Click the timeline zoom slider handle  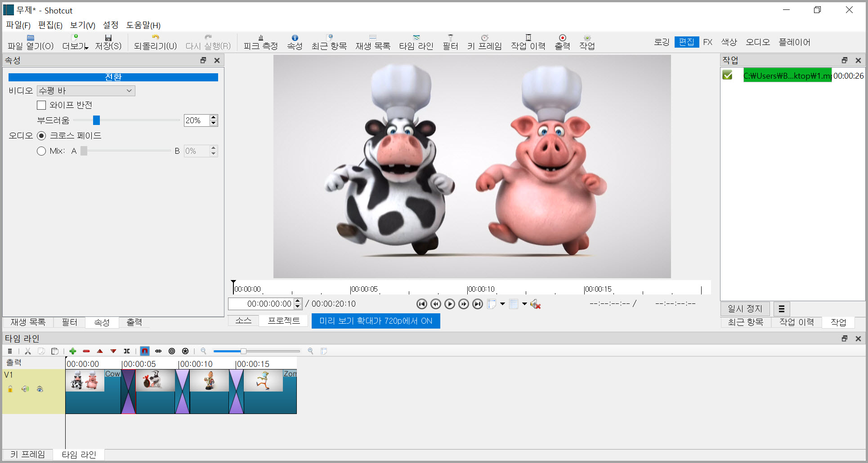[x=243, y=351]
